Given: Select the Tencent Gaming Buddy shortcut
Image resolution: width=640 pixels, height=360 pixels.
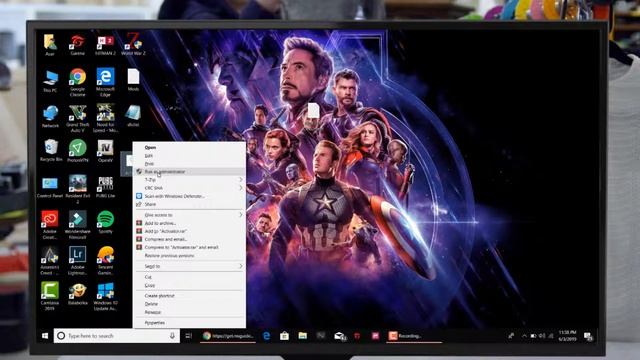Looking at the screenshot, I should tap(105, 261).
